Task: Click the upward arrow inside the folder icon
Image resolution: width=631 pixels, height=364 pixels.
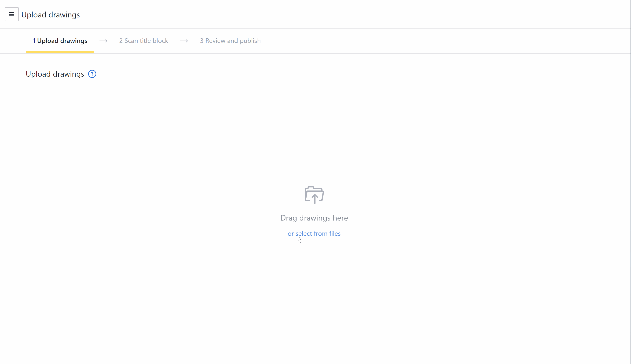Action: point(314,199)
